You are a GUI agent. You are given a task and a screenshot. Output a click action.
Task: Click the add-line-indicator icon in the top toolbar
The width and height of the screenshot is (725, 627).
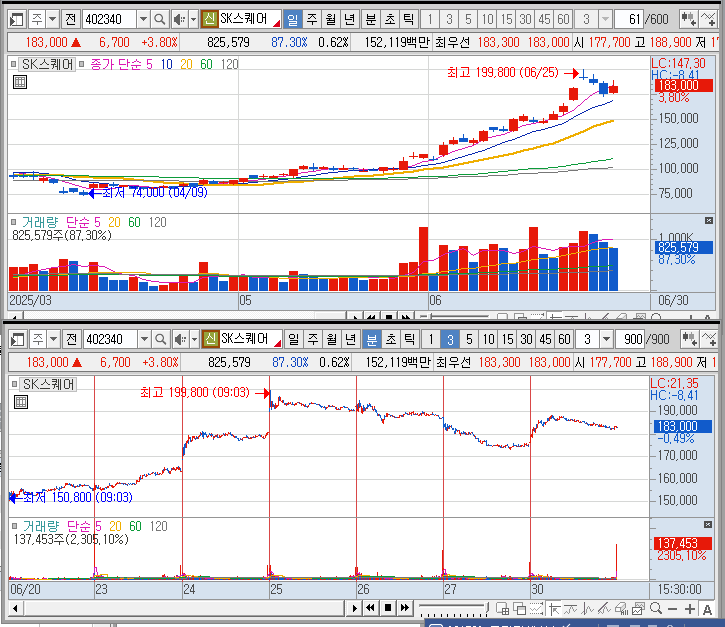pyautogui.click(x=708, y=19)
